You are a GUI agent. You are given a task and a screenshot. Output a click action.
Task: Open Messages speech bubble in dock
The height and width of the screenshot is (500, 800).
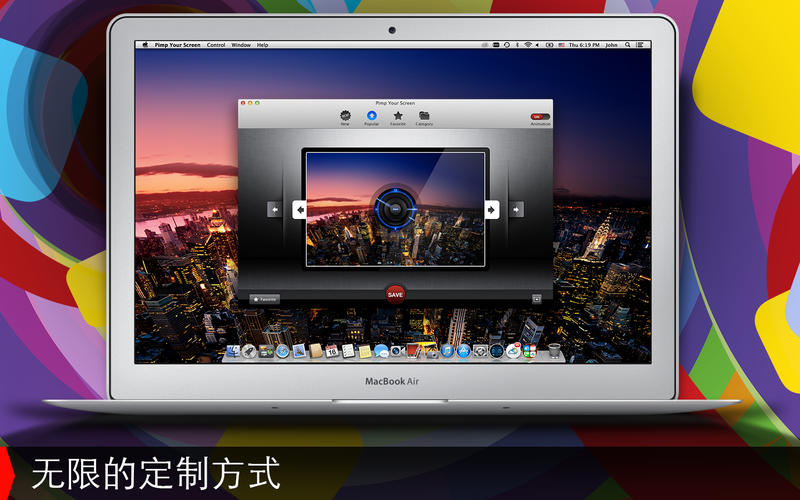tap(381, 351)
